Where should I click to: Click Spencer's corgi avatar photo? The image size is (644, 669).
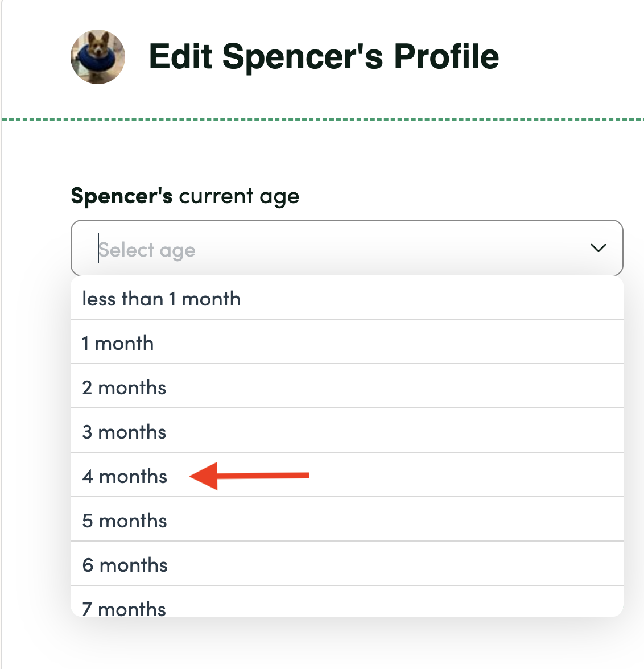97,57
